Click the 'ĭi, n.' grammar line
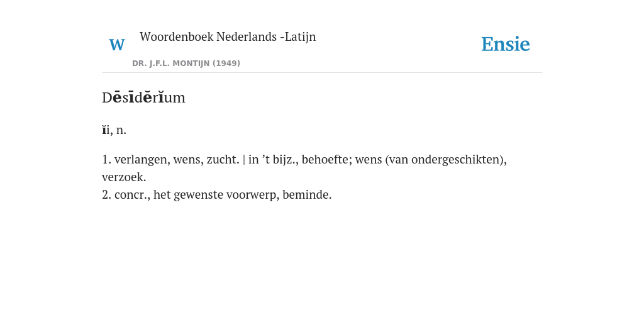The width and height of the screenshot is (644, 322). pos(114,130)
